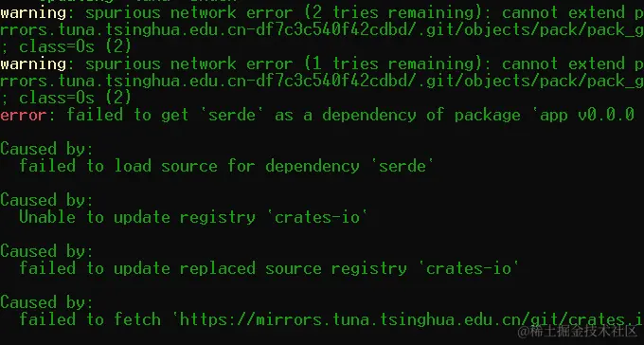Screen dimensions: 644x345
Task: Click the first white 'warning' label
Action: 33,12
